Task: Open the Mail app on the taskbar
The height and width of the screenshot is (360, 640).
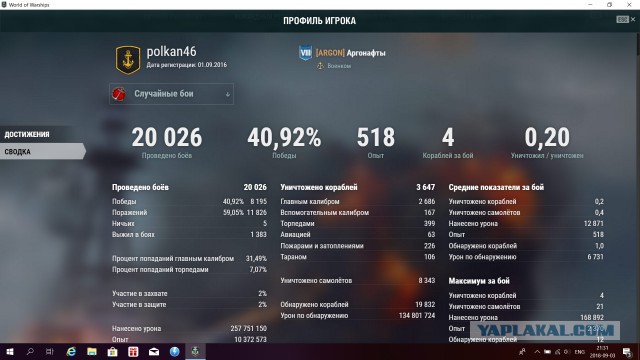Action: click(154, 351)
